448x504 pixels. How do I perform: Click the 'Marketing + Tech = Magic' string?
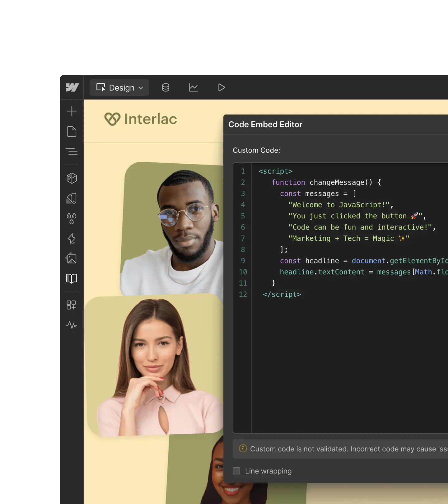(349, 238)
